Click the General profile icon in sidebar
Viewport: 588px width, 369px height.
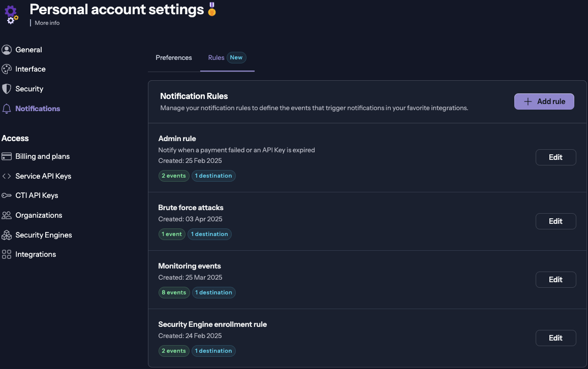point(7,50)
